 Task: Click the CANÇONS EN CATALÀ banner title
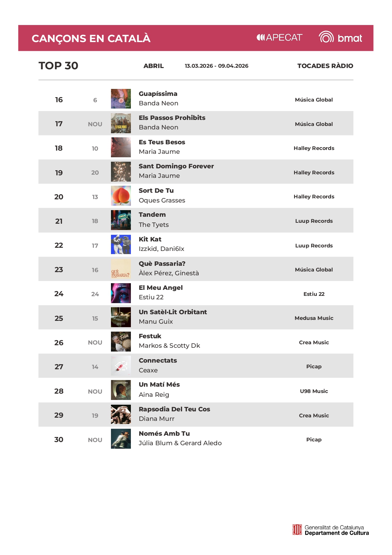[91, 38]
